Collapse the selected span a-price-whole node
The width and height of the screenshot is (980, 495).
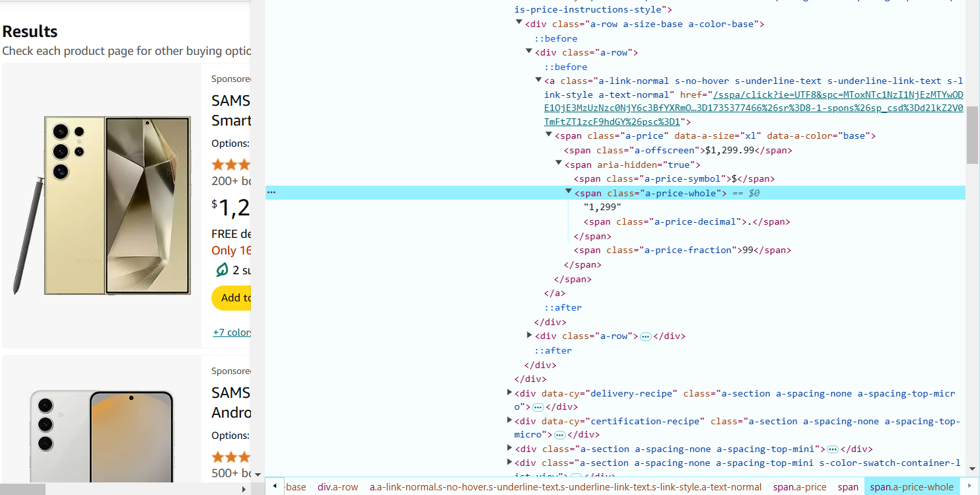568,191
